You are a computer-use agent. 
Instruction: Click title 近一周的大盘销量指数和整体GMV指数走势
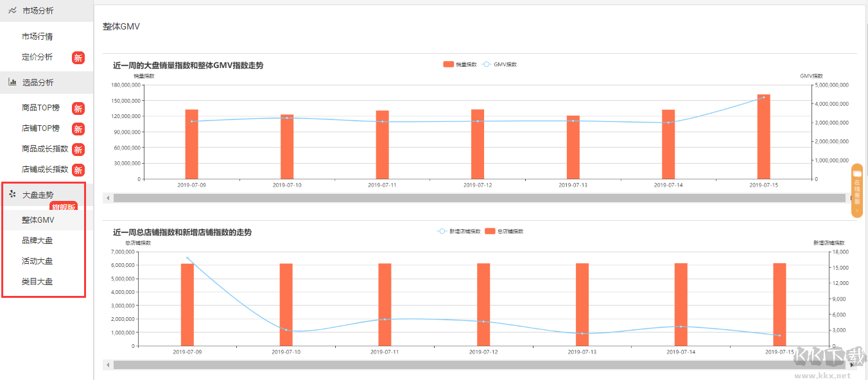click(x=188, y=65)
